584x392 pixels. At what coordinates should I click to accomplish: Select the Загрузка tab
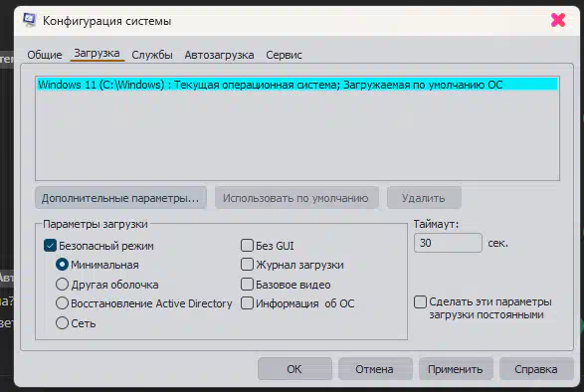tap(97, 54)
